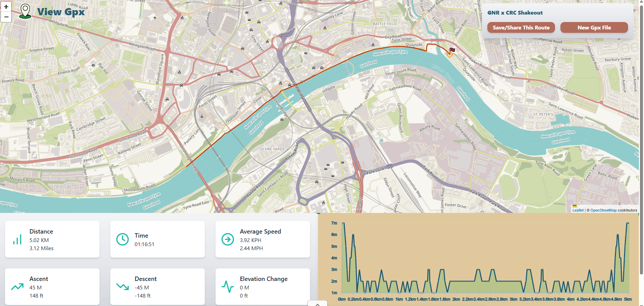Click the Descent downward trend icon
Screen dimensions: 644x306
(x=123, y=287)
